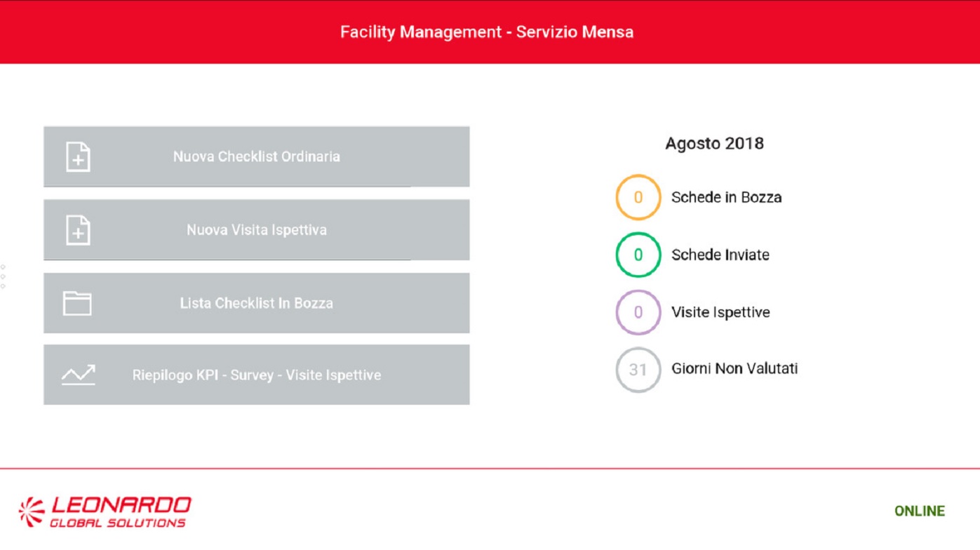980x550 pixels.
Task: Click the Agosto 2018 month heading
Action: coord(714,144)
